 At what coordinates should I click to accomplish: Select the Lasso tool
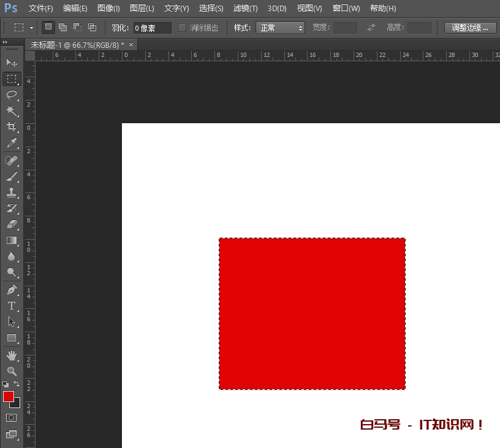click(x=11, y=94)
